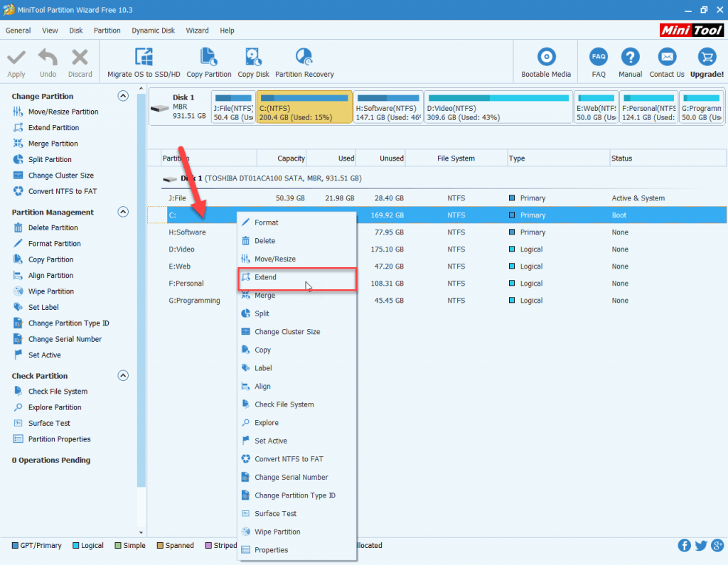Open the Copy Disk wizard
Screen dimensions: 728x565
(x=253, y=58)
